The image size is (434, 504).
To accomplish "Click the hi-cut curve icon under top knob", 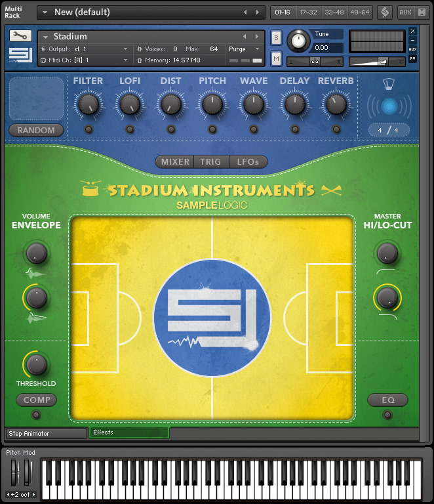I will [385, 272].
